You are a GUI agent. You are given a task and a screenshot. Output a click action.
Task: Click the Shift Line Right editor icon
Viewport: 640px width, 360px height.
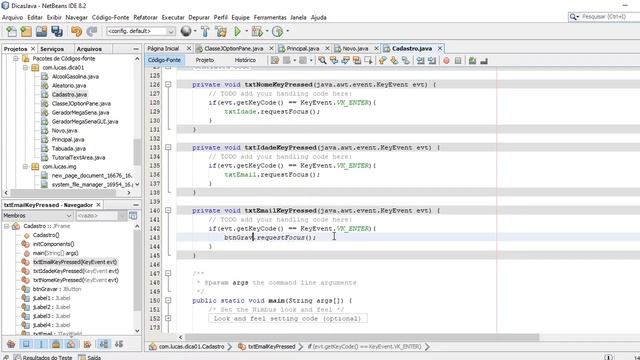coord(431,60)
